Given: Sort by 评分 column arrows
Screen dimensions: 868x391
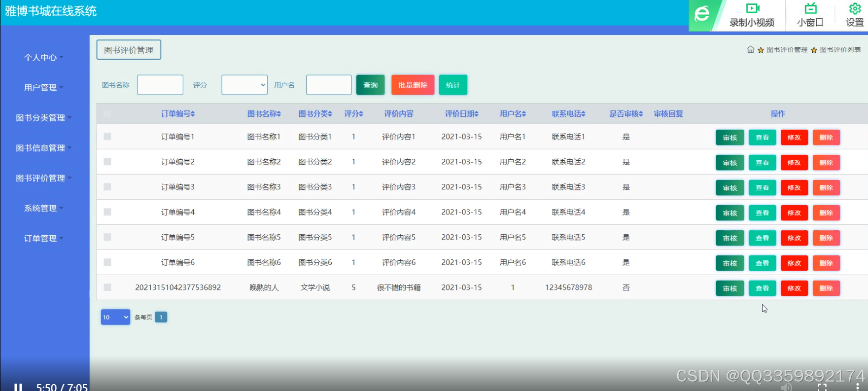Looking at the screenshot, I should click(x=361, y=114).
